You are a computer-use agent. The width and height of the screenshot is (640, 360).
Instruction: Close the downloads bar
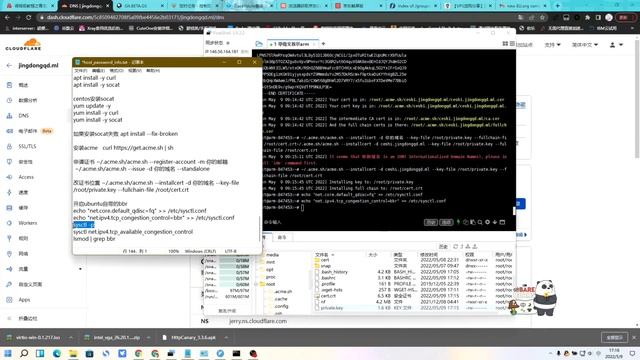(x=634, y=338)
